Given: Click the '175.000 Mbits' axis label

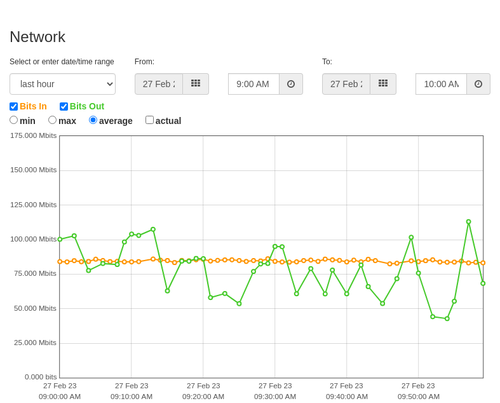Looking at the screenshot, I should point(33,136).
